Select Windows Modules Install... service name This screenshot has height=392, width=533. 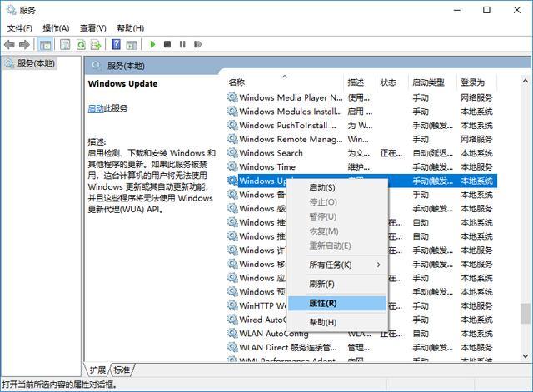coord(291,112)
